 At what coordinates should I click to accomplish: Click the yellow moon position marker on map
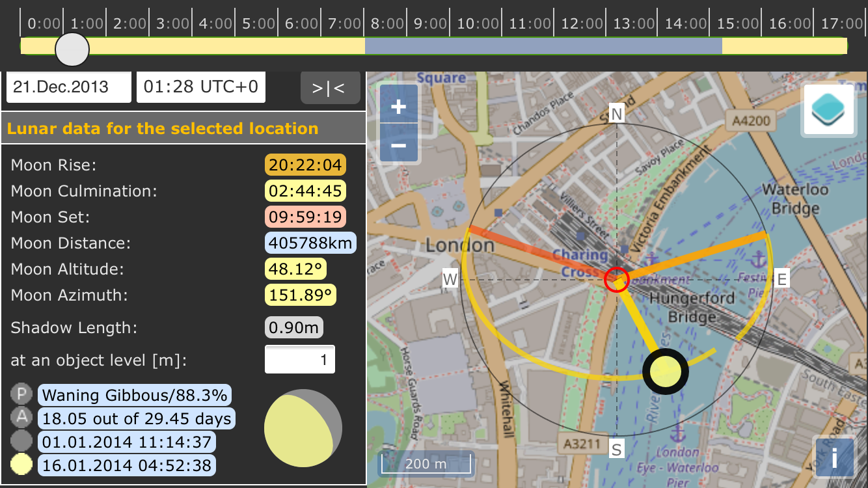665,371
